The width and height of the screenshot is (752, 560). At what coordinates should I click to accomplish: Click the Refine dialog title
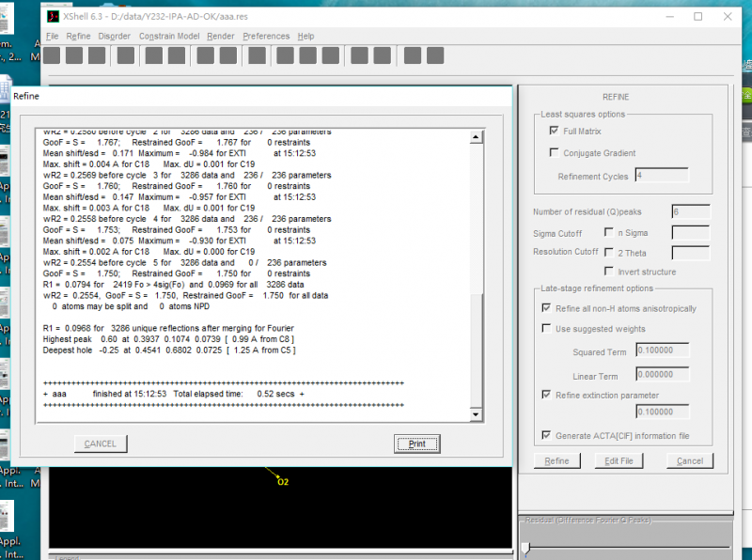pos(26,96)
